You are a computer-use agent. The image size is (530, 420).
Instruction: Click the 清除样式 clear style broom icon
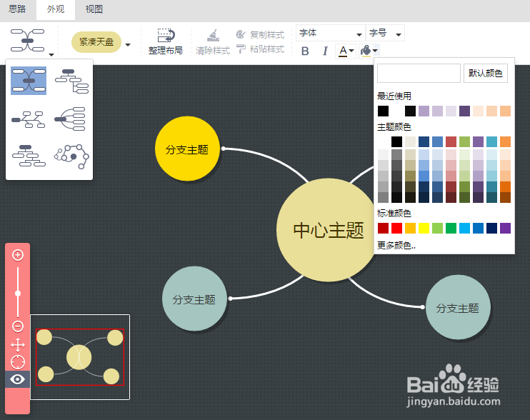213,36
